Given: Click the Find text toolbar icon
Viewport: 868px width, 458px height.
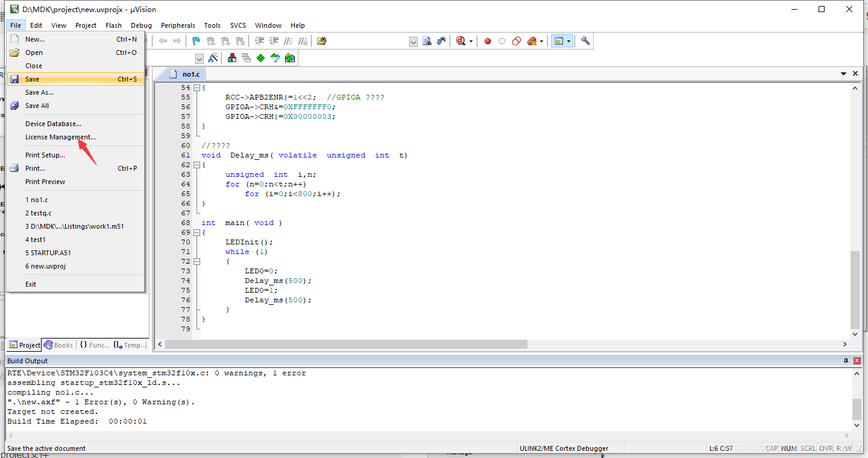Looking at the screenshot, I should (427, 41).
